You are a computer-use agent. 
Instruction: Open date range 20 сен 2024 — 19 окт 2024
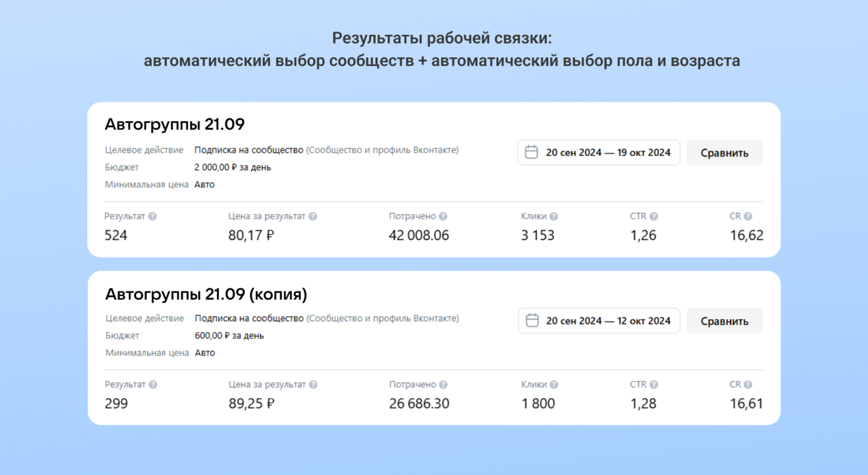pos(608,153)
